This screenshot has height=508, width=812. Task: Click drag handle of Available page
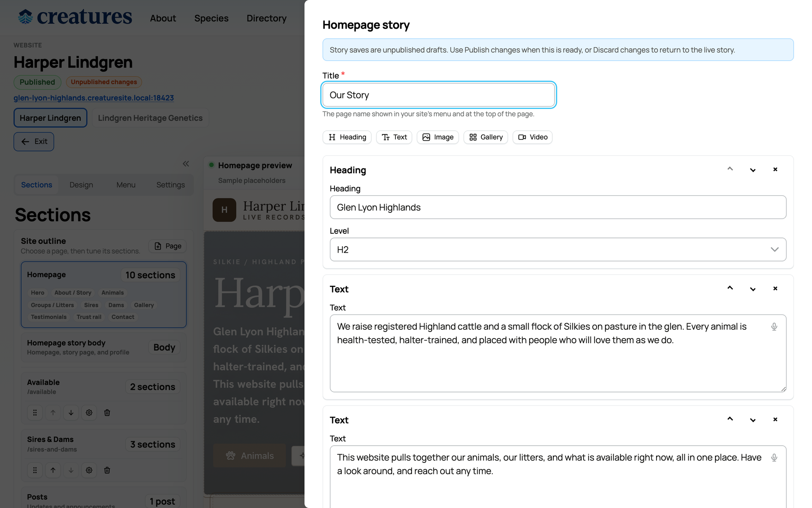(35, 413)
